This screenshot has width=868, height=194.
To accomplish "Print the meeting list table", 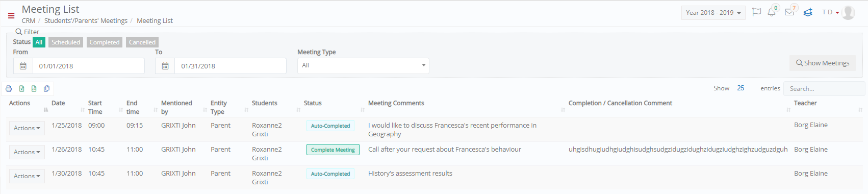I will point(9,89).
